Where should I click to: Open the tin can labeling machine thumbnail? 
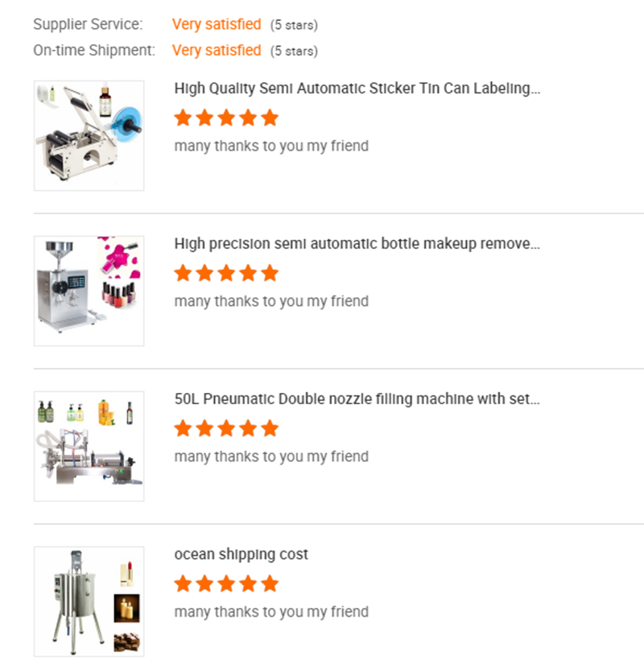point(89,136)
